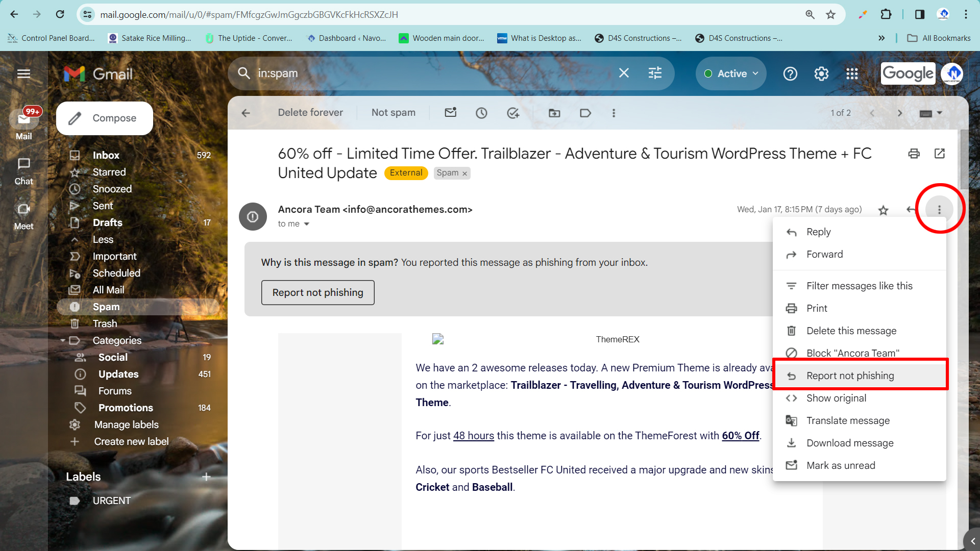Image resolution: width=980 pixels, height=551 pixels.
Task: Collapse the sidebar with Less
Action: pyautogui.click(x=103, y=239)
